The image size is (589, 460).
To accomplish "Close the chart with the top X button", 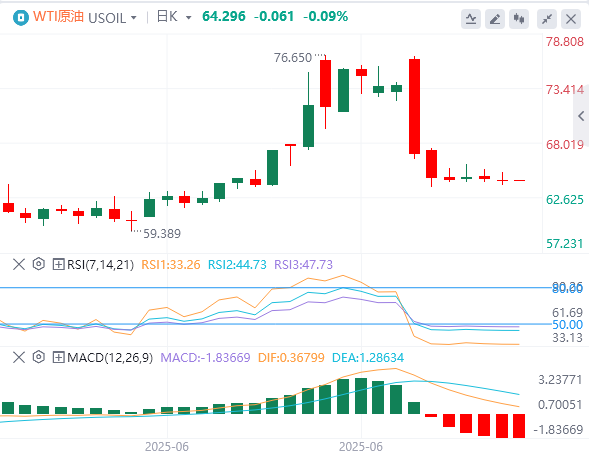I will pos(571,19).
